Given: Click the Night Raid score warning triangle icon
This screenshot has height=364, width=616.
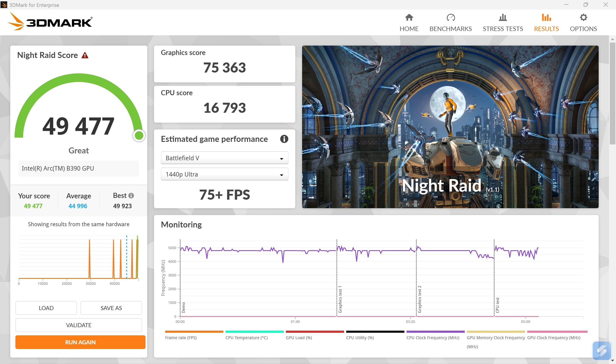Looking at the screenshot, I should point(85,55).
